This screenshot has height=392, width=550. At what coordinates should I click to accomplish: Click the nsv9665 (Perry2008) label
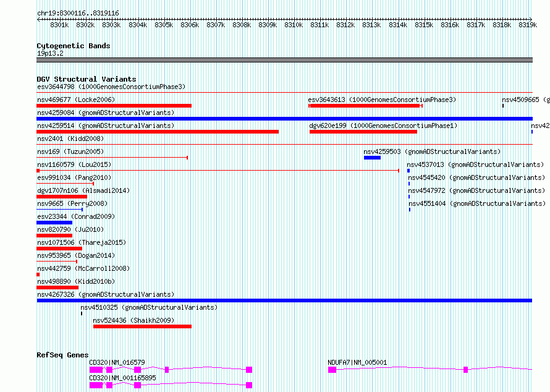72,203
